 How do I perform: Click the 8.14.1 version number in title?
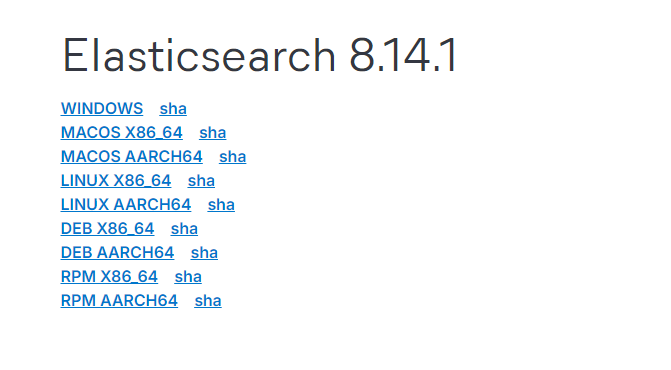click(403, 56)
